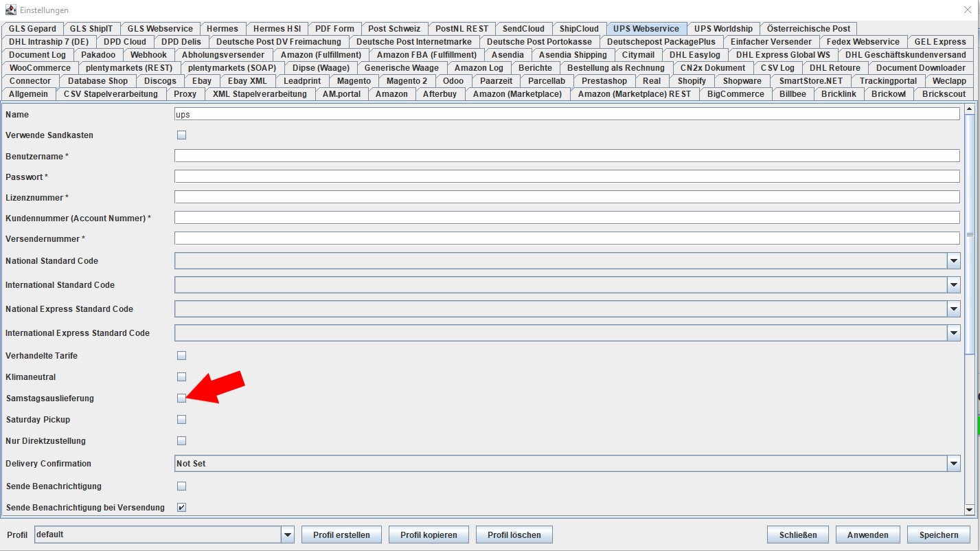This screenshot has width=980, height=551.
Task: Open the Amazon (Marketplace) REST tab
Action: click(x=635, y=94)
